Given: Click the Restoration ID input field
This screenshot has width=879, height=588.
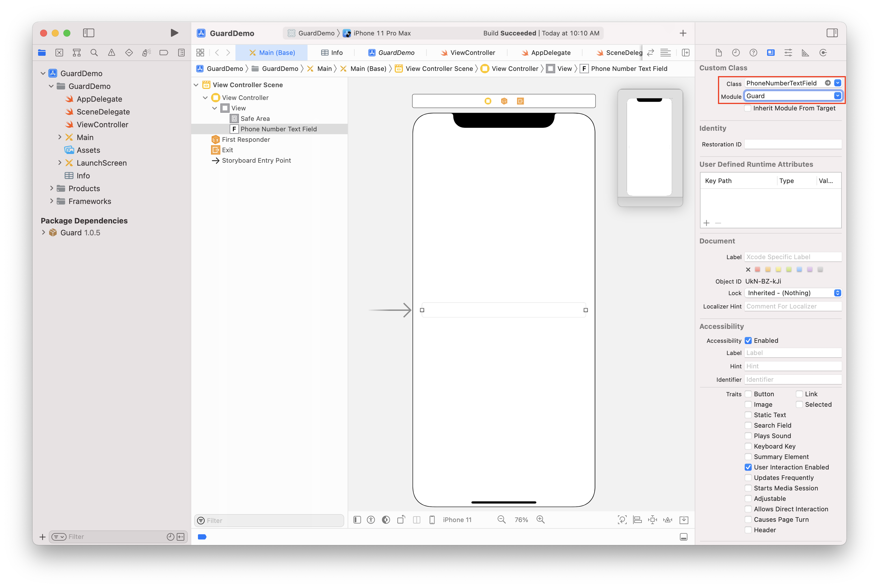Looking at the screenshot, I should [792, 144].
